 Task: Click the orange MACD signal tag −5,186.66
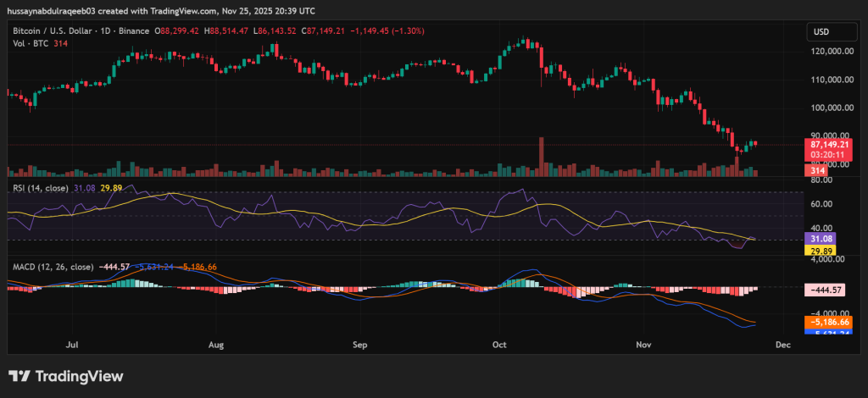pyautogui.click(x=828, y=323)
